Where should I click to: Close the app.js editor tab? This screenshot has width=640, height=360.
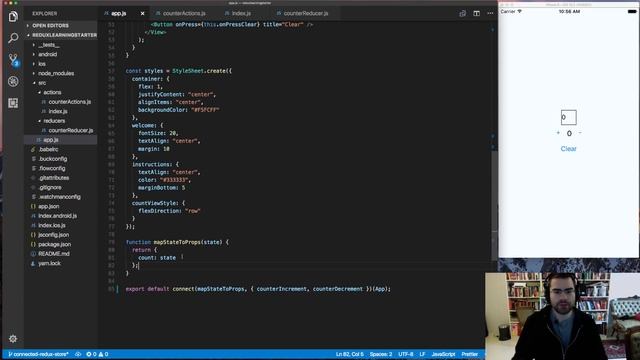(x=142, y=13)
